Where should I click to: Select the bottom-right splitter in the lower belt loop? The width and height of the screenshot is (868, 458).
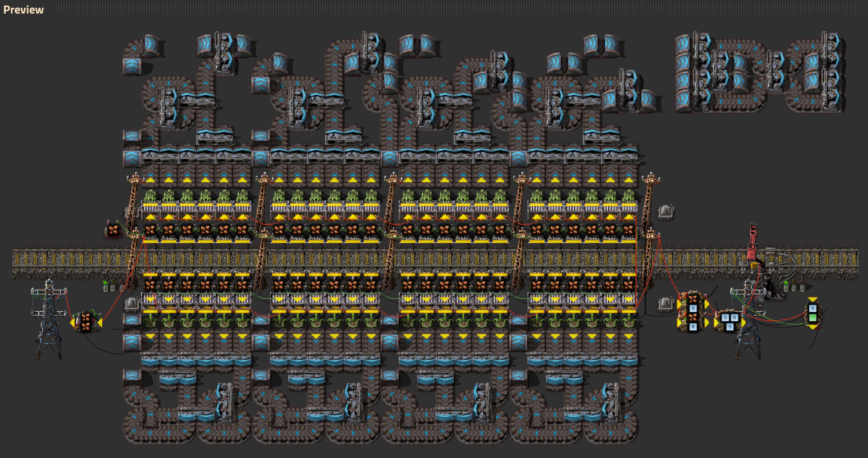click(x=611, y=402)
